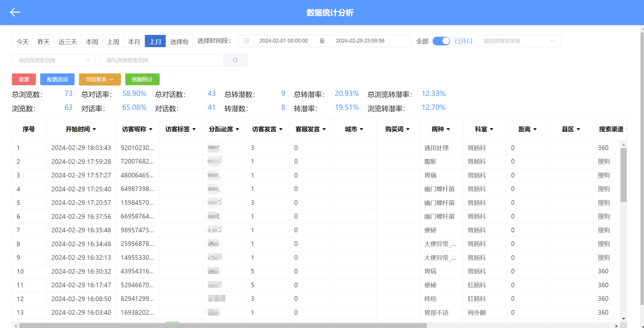
Task: Select the 昨天 time tab
Action: coord(44,41)
